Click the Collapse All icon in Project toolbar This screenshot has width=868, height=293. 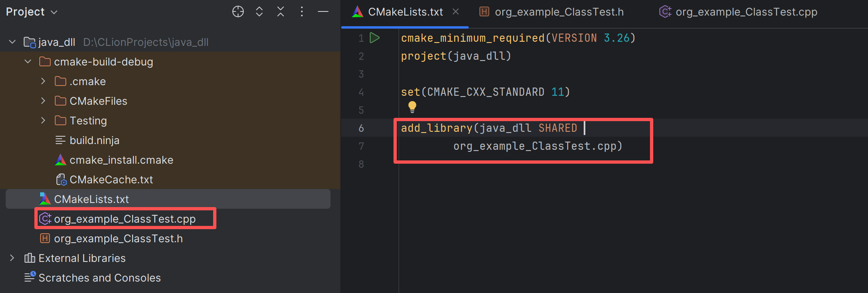(x=281, y=12)
